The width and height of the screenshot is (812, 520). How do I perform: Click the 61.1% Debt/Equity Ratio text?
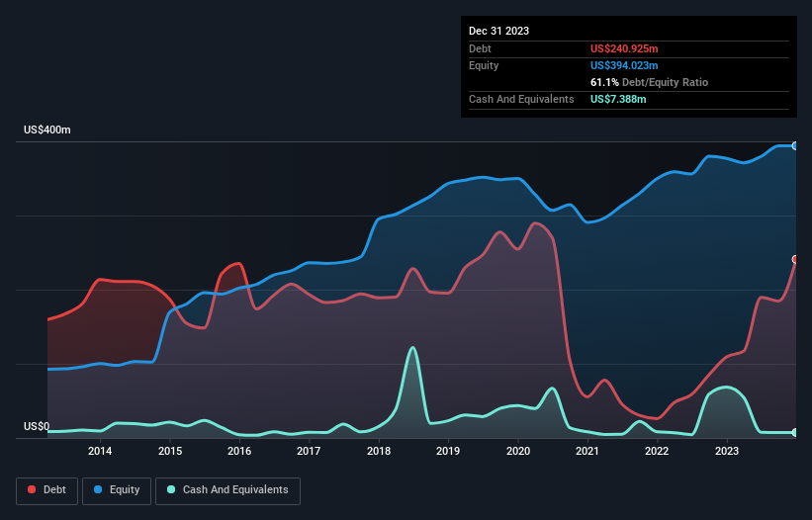tap(649, 82)
